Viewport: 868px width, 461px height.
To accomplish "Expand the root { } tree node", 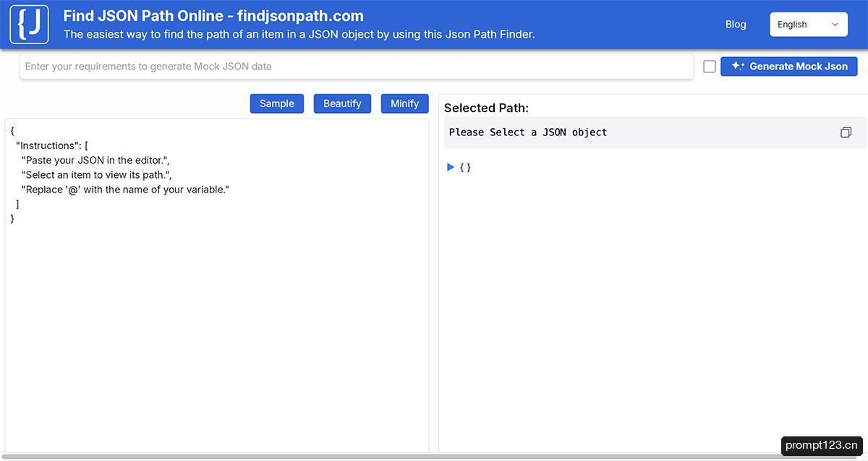I will pos(451,167).
